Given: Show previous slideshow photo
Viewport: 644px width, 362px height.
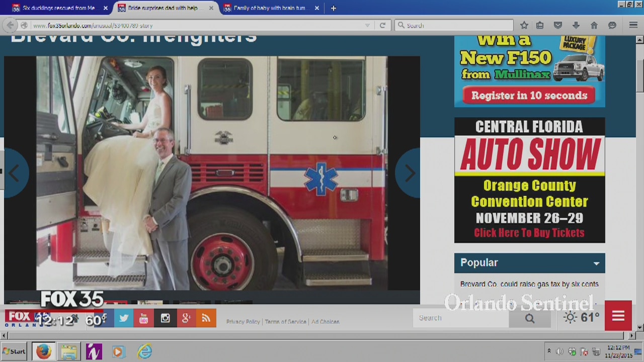Looking at the screenshot, I should tap(15, 173).
